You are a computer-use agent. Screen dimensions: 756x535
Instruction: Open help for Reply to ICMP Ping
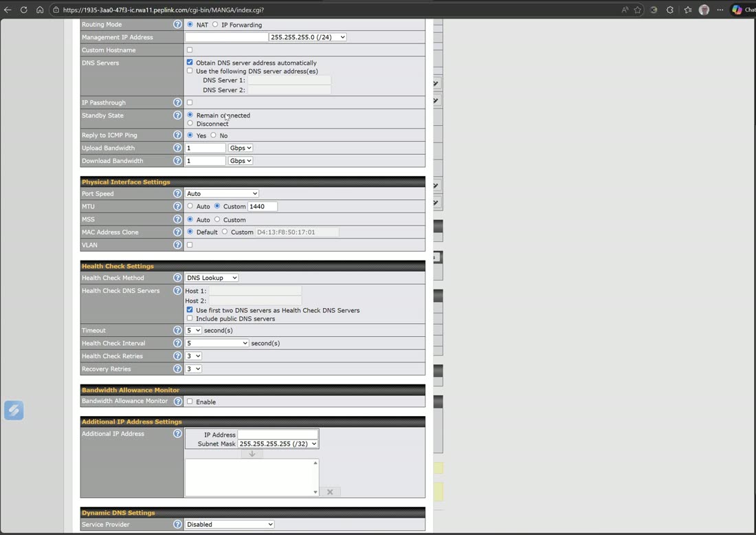177,135
